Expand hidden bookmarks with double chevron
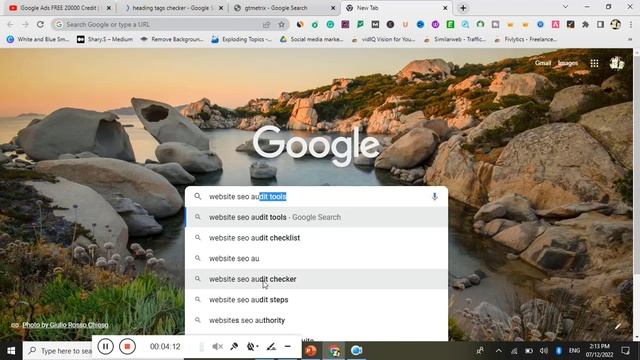This screenshot has width=640, height=360. (630, 39)
